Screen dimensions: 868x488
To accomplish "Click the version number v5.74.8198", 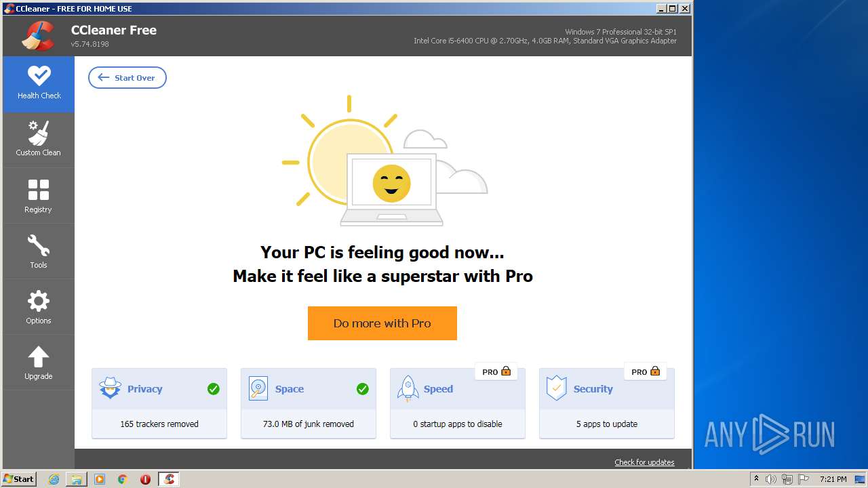I will pos(90,44).
